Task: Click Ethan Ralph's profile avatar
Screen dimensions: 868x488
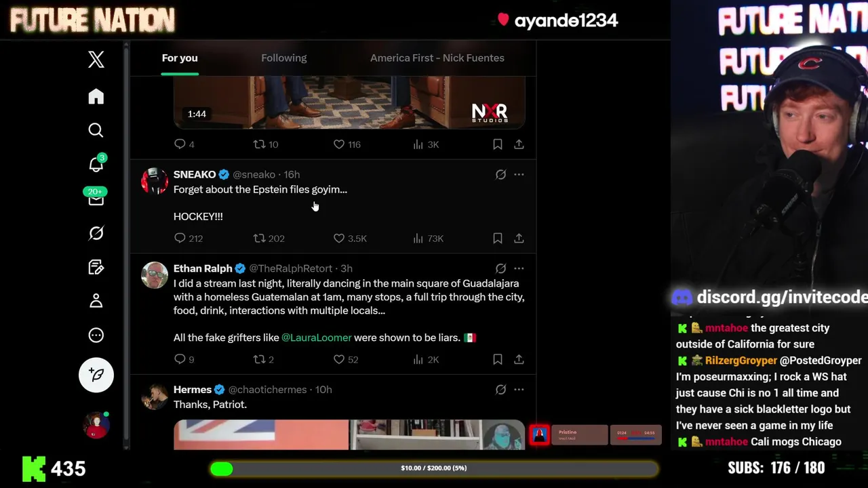Action: pos(155,275)
